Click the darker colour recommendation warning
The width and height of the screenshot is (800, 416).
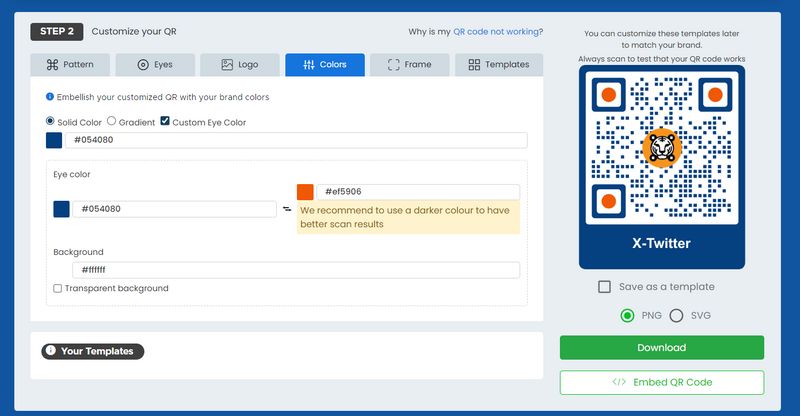click(x=408, y=217)
